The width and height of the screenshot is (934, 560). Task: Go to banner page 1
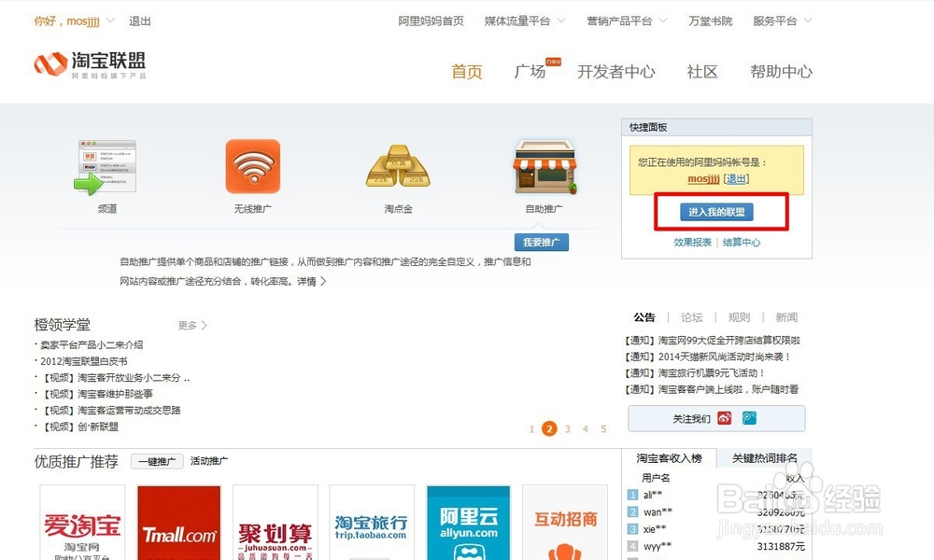click(531, 428)
